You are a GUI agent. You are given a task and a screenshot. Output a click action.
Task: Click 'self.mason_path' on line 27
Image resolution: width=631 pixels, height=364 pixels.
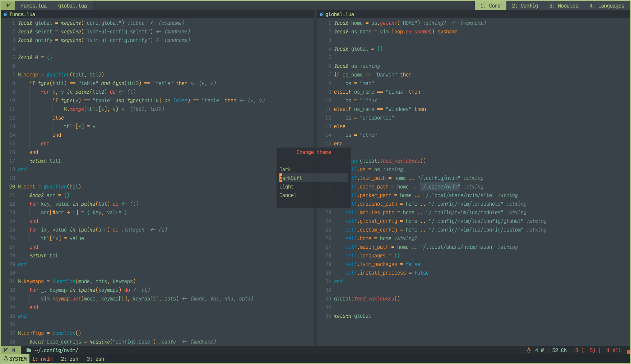367,247
